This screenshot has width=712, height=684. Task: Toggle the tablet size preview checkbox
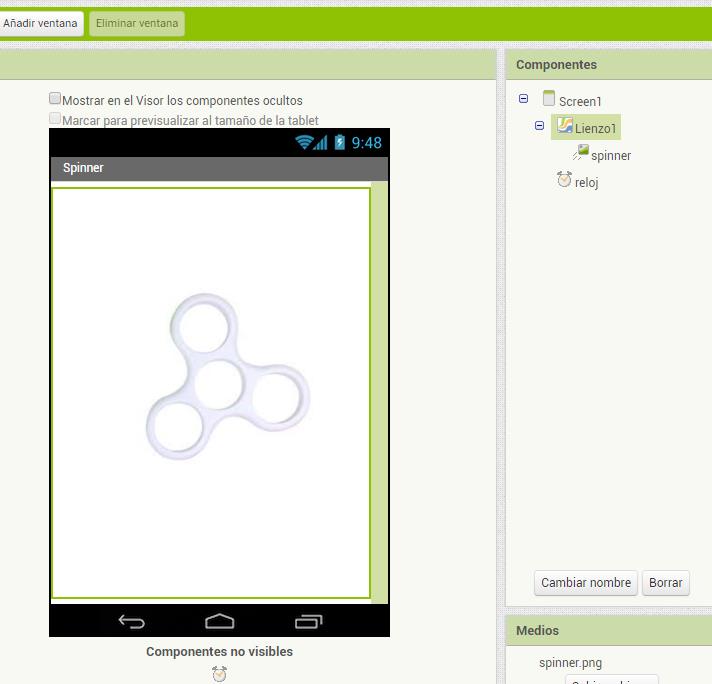(x=56, y=119)
